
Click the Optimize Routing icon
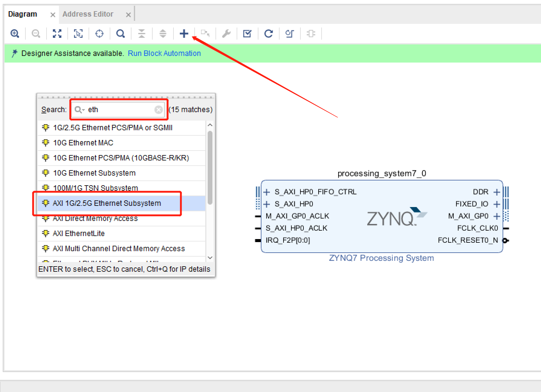(290, 34)
